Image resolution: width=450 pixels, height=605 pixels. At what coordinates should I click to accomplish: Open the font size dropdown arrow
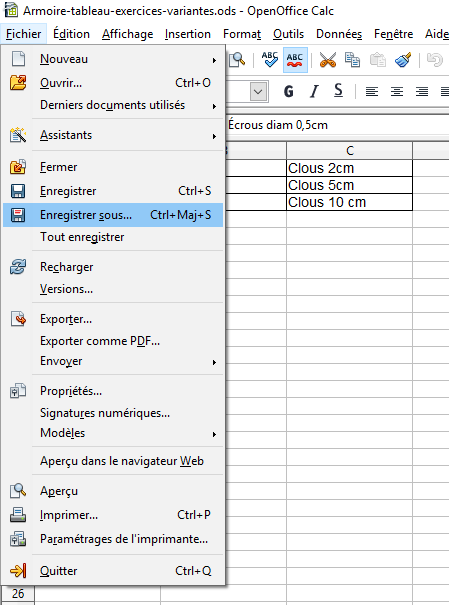tap(258, 92)
